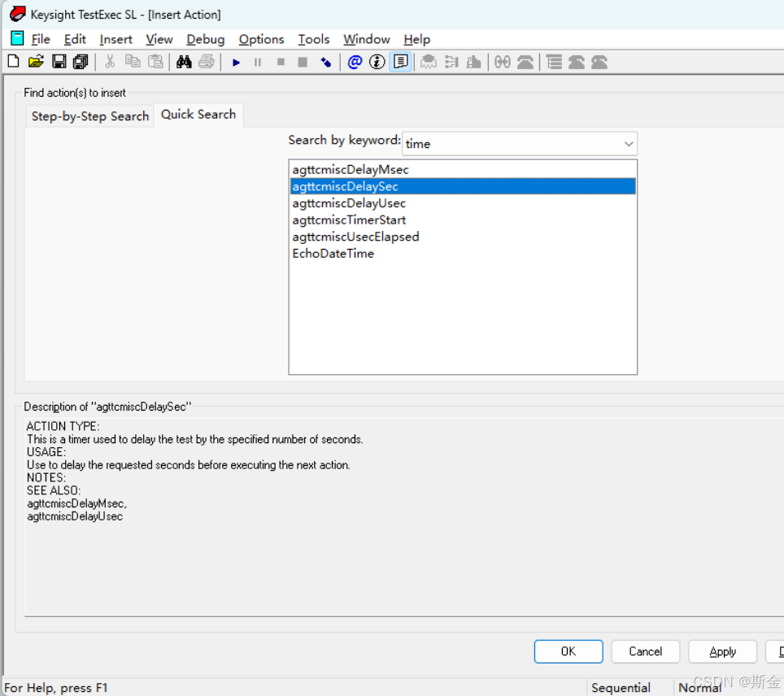Select agttcmiscTimerStart in the list
Viewport: 784px width, 696px height.
pyautogui.click(x=463, y=220)
